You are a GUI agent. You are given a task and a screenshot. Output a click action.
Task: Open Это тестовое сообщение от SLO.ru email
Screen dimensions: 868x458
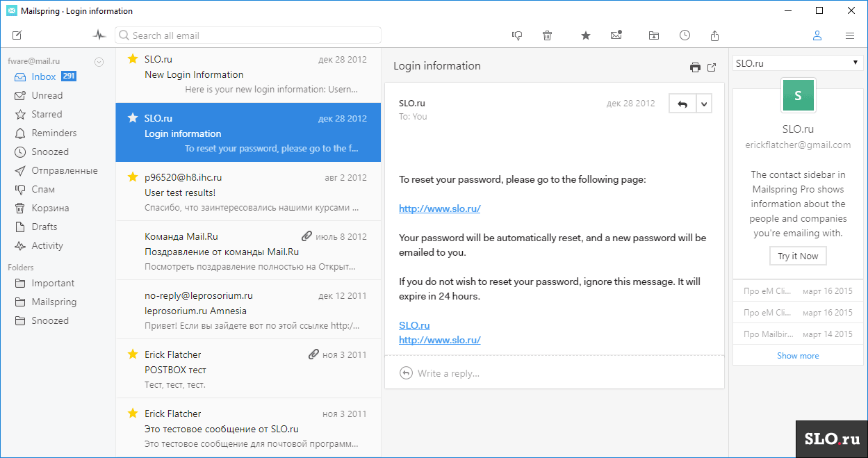pos(248,428)
